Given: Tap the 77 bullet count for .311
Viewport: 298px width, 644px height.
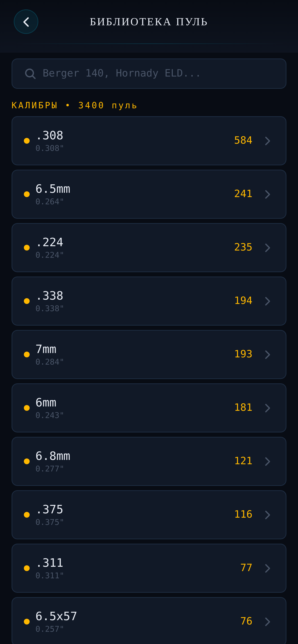Looking at the screenshot, I should [x=246, y=568].
